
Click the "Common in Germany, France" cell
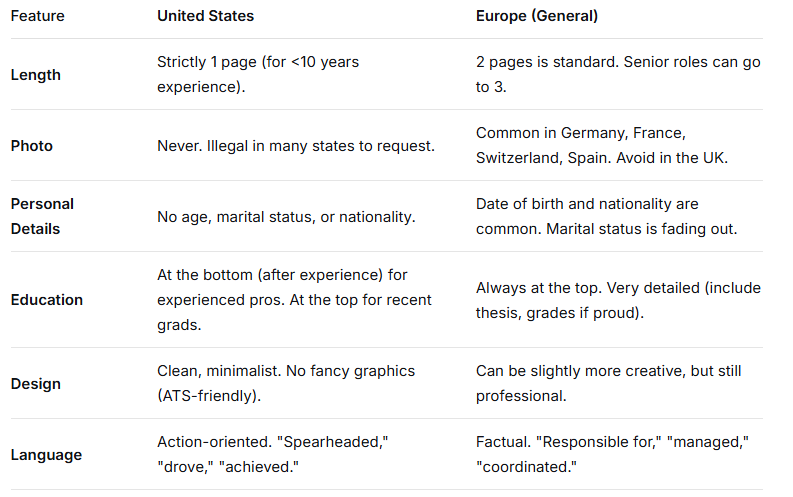[600, 145]
